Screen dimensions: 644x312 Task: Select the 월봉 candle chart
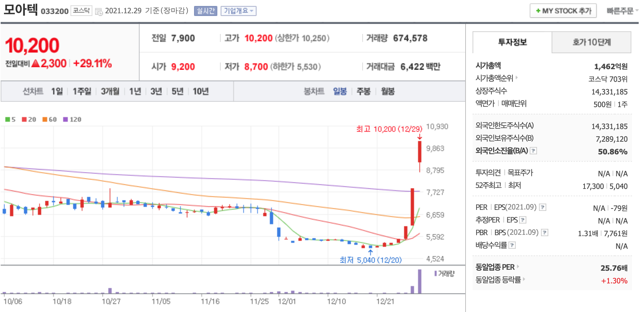[x=387, y=91]
